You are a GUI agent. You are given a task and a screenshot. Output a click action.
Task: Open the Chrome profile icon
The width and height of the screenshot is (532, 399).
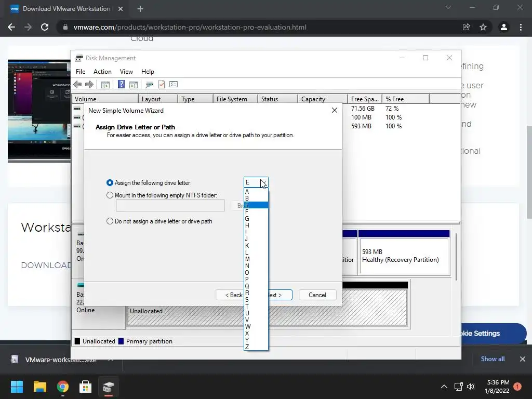coord(504,27)
